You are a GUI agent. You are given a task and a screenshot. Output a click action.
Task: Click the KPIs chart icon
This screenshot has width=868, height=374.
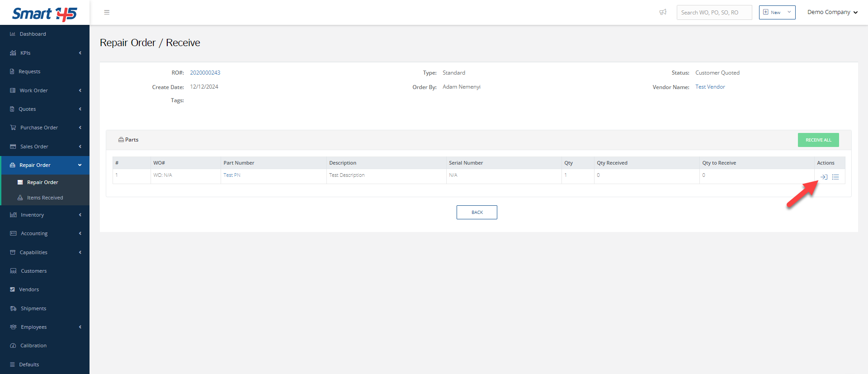tap(13, 53)
